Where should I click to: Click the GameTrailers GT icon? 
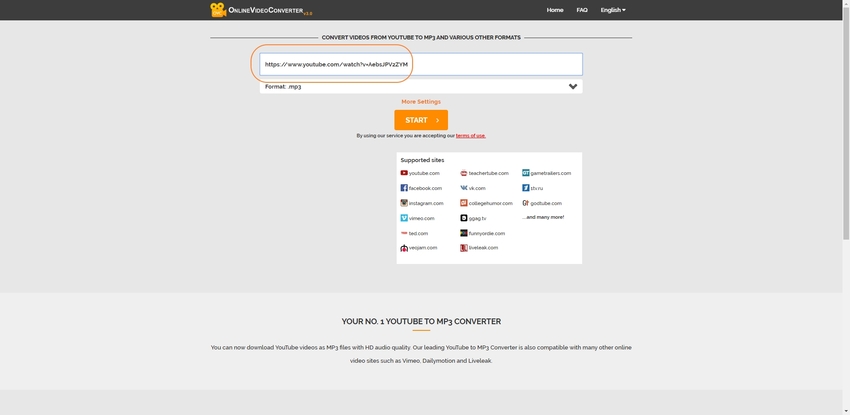pyautogui.click(x=525, y=173)
